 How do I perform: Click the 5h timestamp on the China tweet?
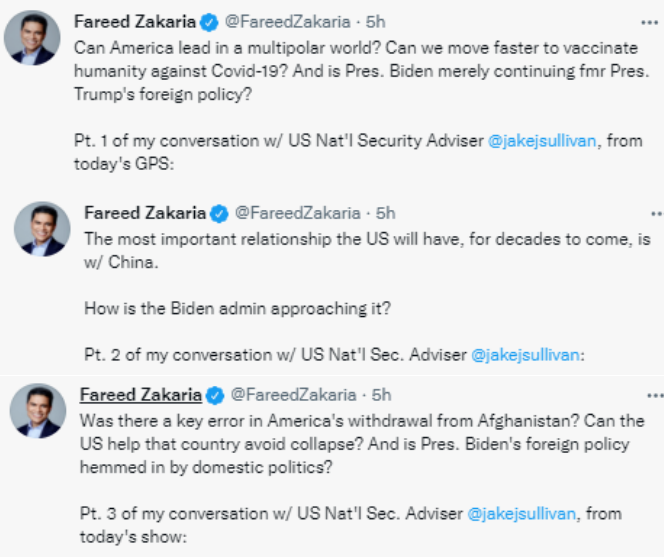[385, 213]
